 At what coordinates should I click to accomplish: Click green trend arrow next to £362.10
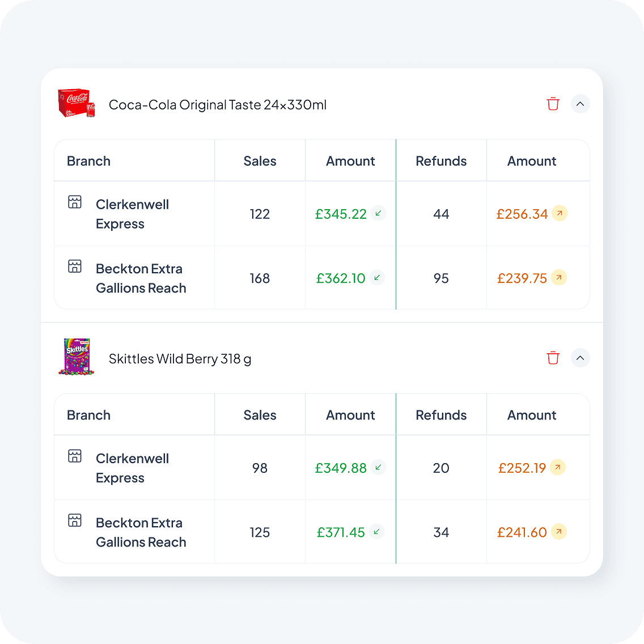[377, 278]
